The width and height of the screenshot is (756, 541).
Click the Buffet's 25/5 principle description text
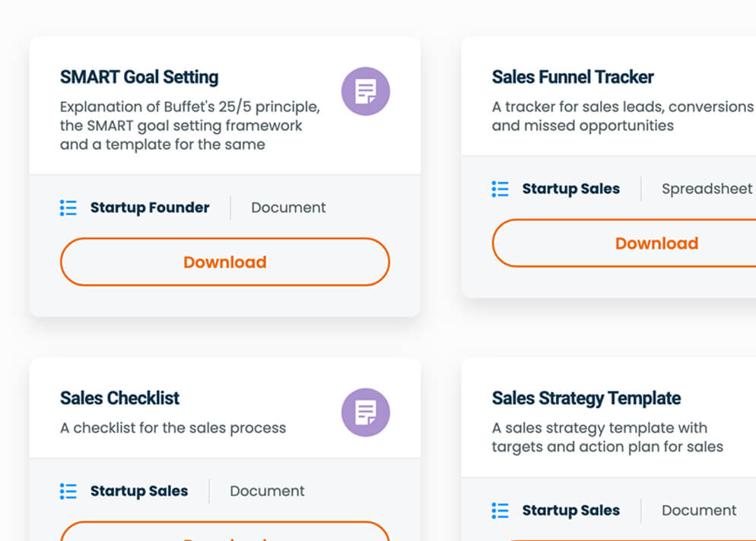coord(189,126)
